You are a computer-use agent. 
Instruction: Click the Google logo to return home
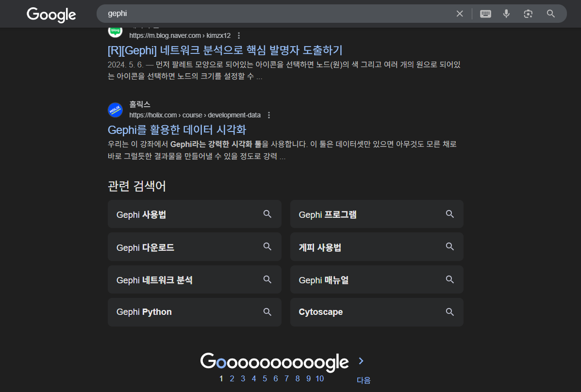51,15
